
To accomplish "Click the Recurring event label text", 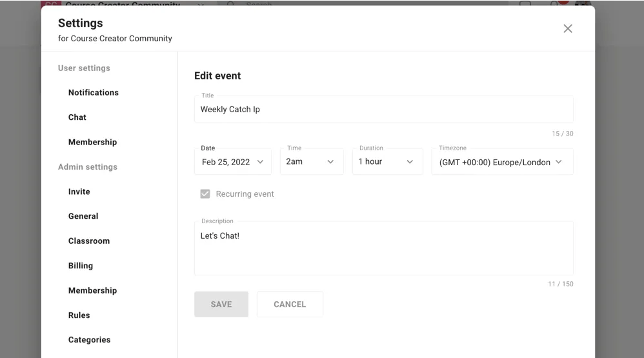I will 245,194.
